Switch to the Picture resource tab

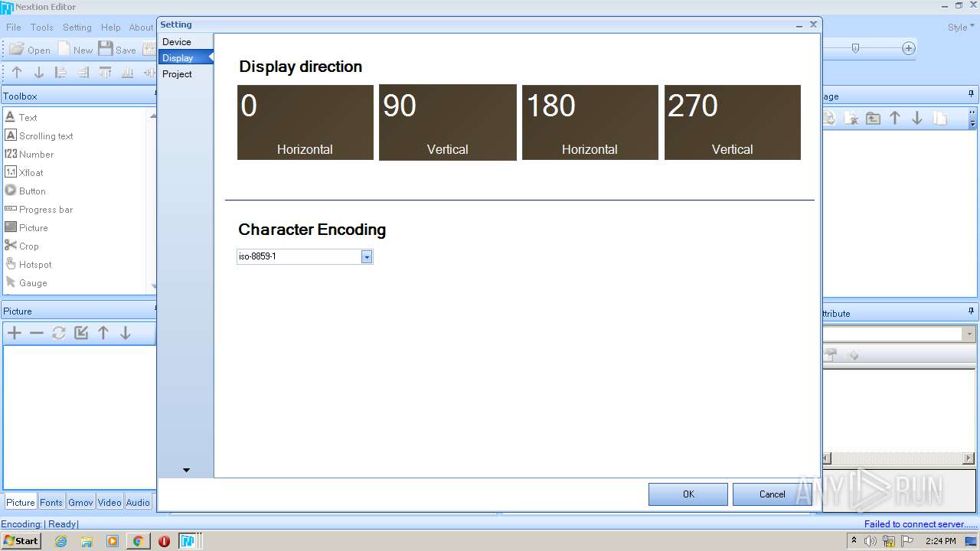point(21,502)
